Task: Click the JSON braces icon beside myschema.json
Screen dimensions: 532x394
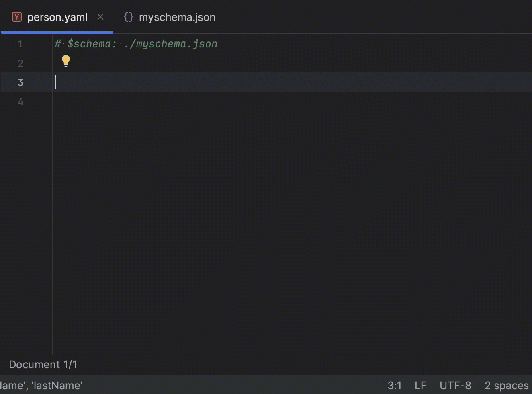Action: tap(128, 17)
